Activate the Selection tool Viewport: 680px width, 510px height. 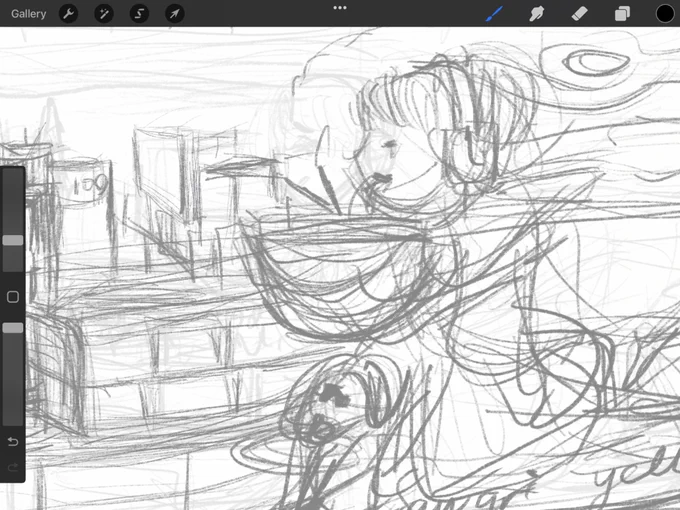(139, 14)
